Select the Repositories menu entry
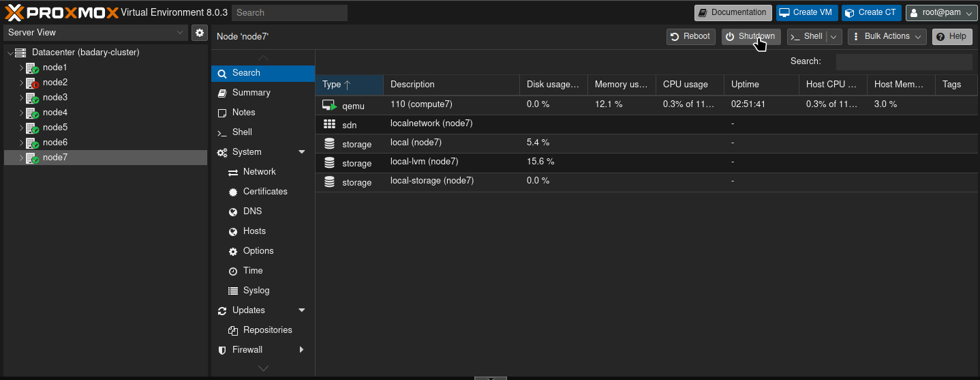The image size is (980, 380). (x=267, y=330)
